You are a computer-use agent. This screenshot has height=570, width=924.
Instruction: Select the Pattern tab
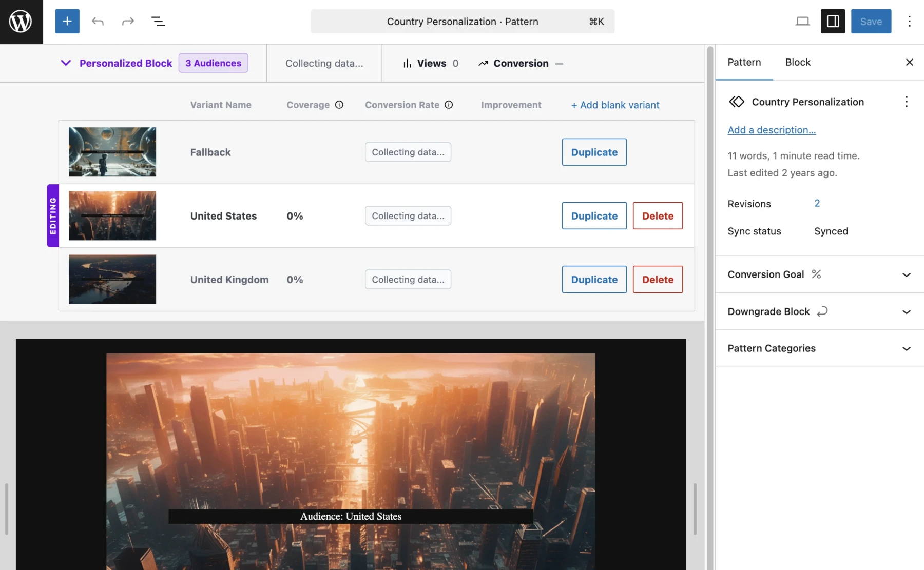pyautogui.click(x=744, y=62)
